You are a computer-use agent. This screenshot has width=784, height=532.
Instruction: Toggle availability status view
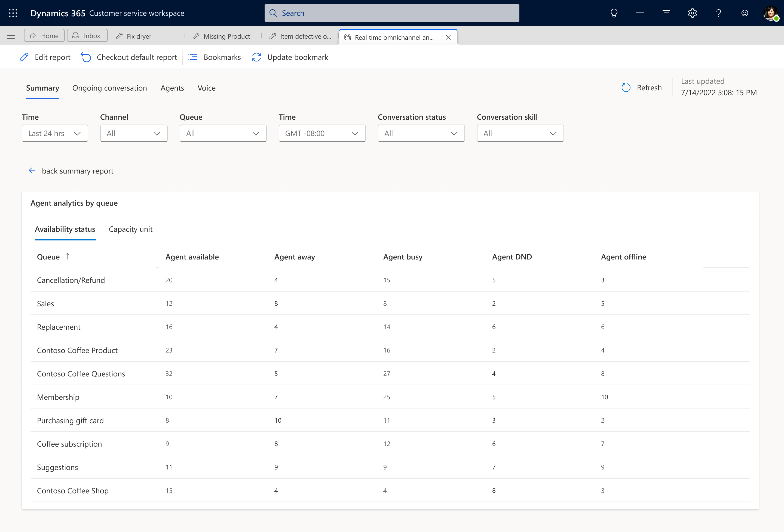pyautogui.click(x=66, y=228)
